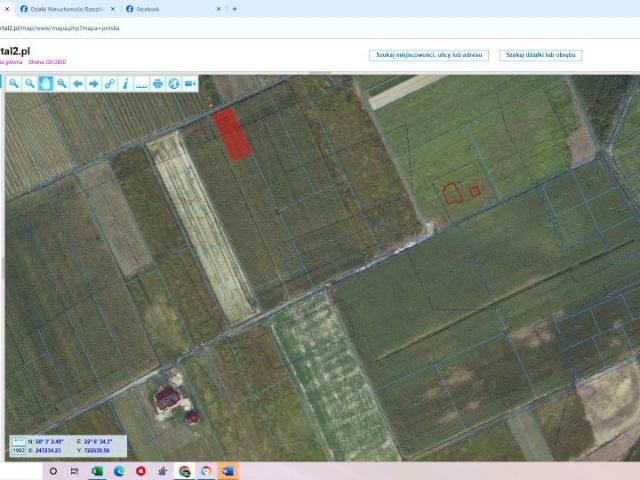Open second Chrome icon in taskbar
640x480 pixels.
(206, 471)
